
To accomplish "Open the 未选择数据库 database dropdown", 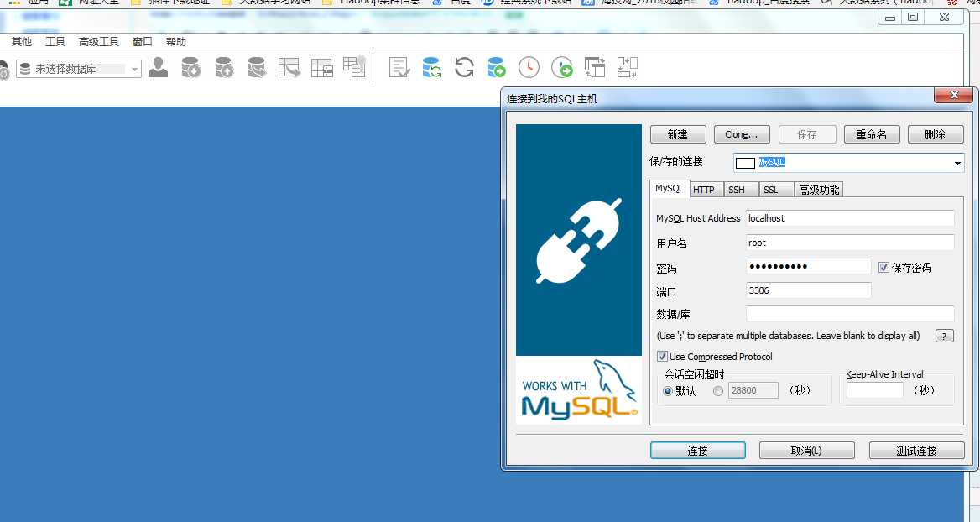I will click(79, 69).
